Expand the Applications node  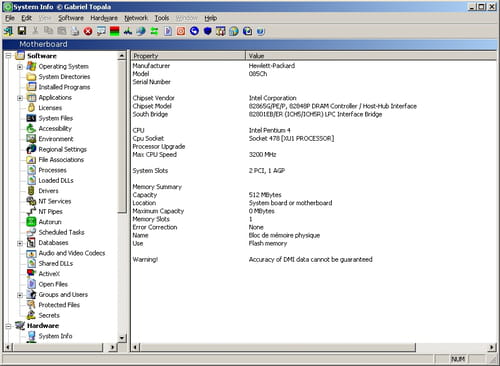click(20, 98)
